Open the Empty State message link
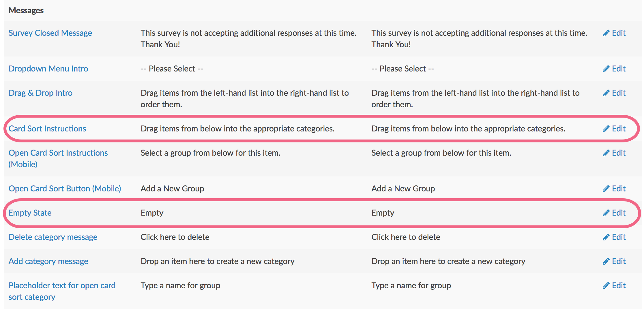The height and width of the screenshot is (309, 644). point(30,213)
